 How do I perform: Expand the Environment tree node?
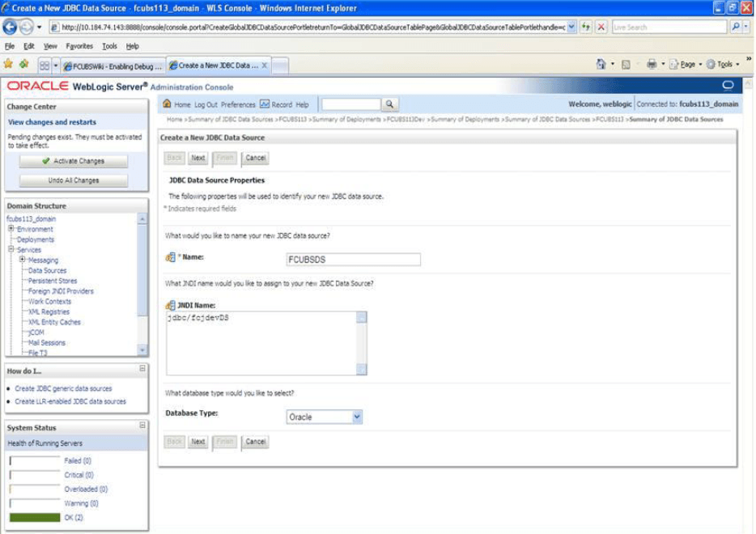point(11,228)
